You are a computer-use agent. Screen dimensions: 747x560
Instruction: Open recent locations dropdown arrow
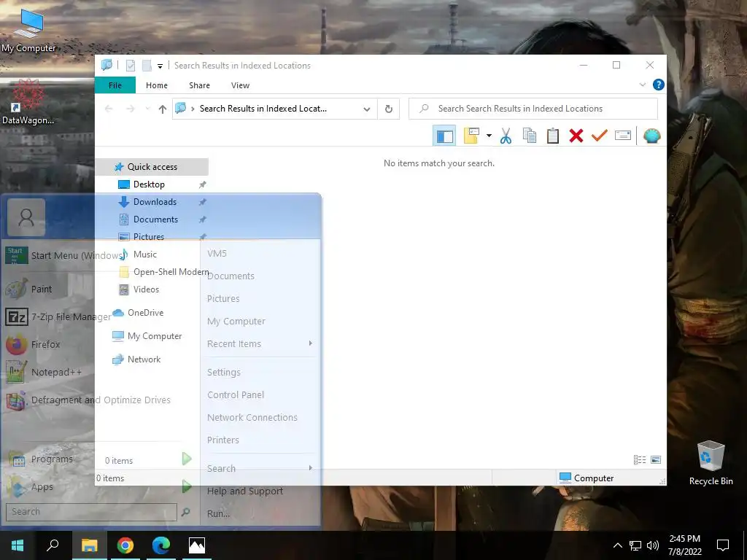tap(147, 109)
